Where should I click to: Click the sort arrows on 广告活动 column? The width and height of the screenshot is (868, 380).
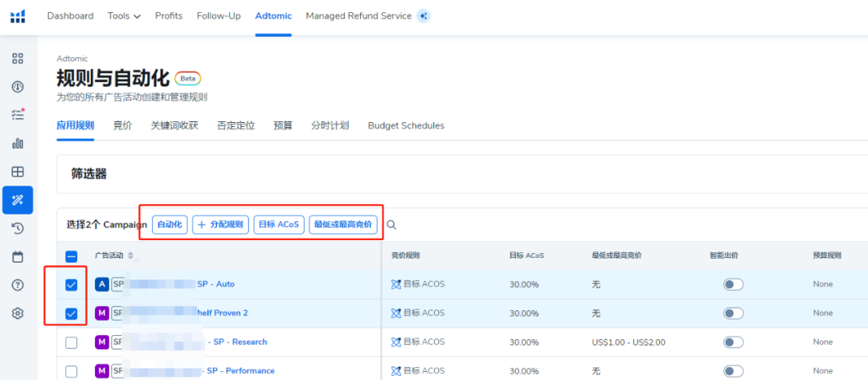(131, 255)
